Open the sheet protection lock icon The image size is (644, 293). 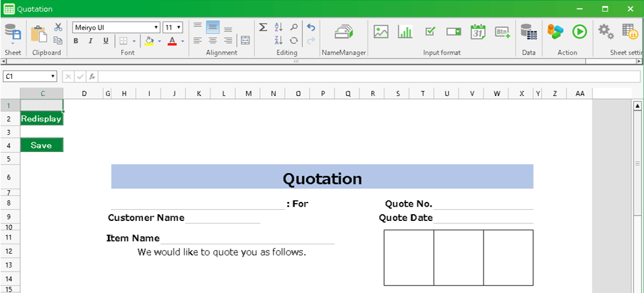pyautogui.click(x=629, y=31)
